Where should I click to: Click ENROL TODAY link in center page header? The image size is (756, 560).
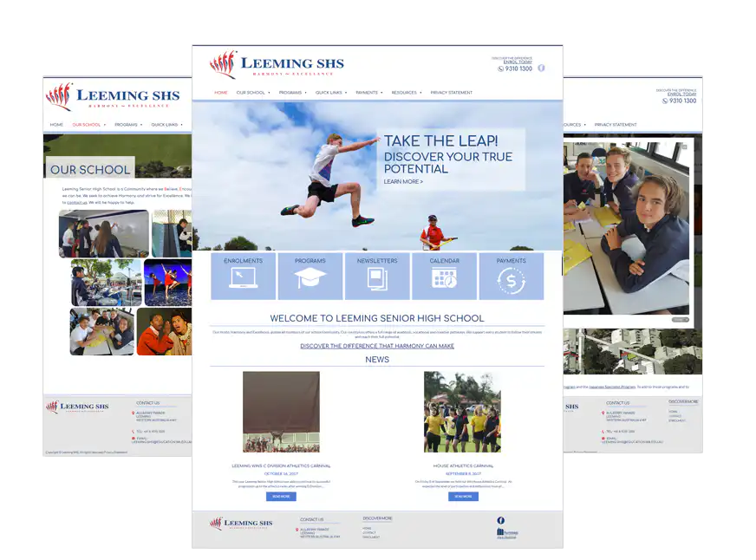pos(518,62)
